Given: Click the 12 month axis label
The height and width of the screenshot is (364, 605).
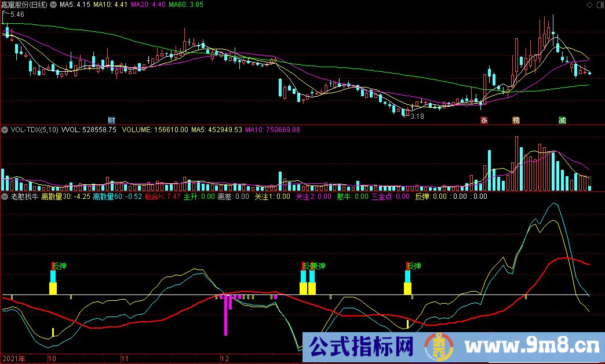Looking at the screenshot, I should point(225,359).
